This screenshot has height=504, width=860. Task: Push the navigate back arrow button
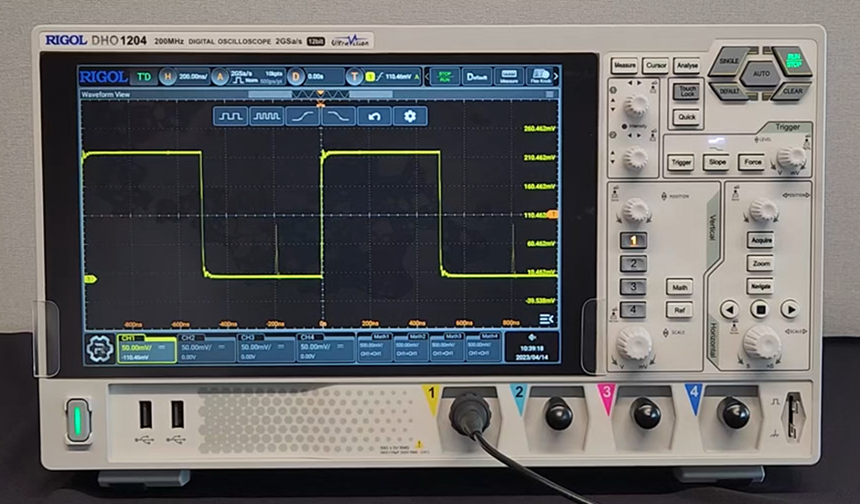coord(728,310)
